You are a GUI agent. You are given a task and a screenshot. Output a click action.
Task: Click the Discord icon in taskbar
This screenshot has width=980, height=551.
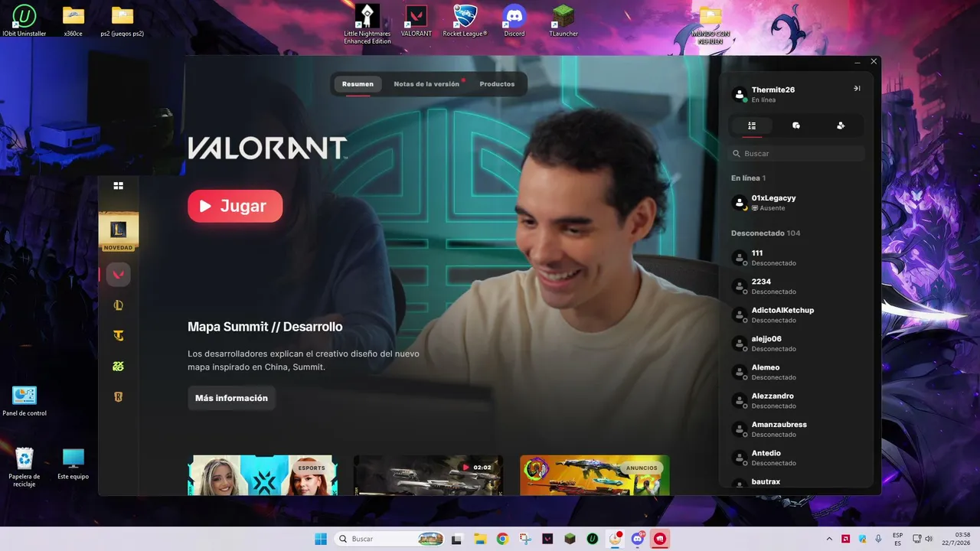coord(638,539)
